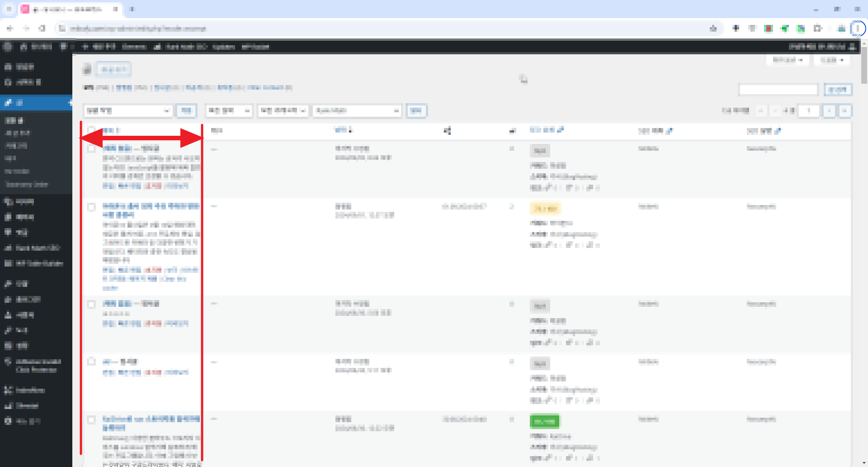Image resolution: width=868 pixels, height=467 pixels.
Task: Tick the checkbox for the second post row
Action: (91, 207)
